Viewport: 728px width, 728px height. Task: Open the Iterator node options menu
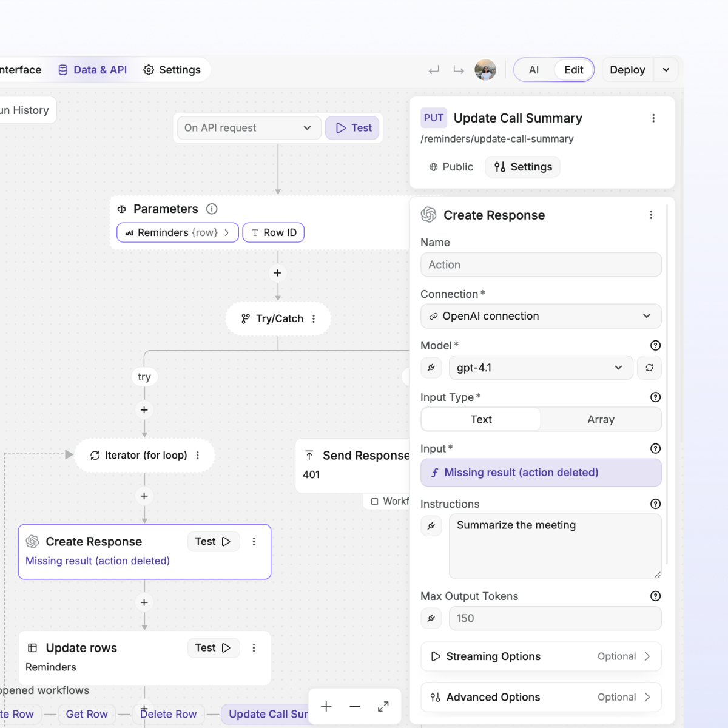coord(197,455)
